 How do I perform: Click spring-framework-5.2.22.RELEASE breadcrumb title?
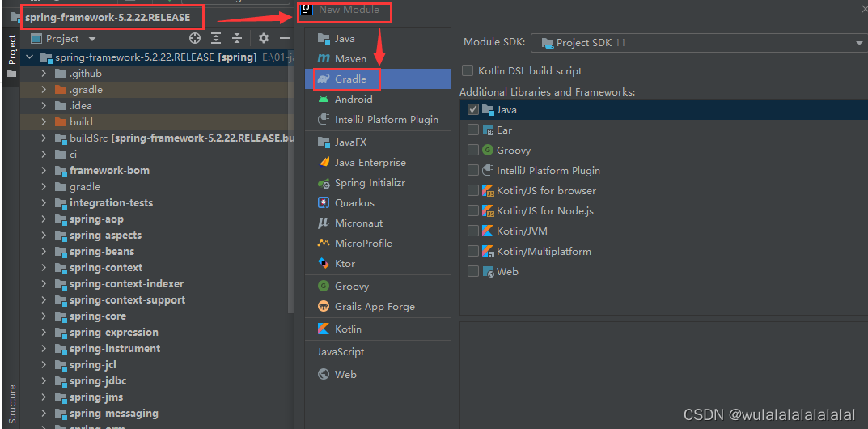(x=108, y=18)
